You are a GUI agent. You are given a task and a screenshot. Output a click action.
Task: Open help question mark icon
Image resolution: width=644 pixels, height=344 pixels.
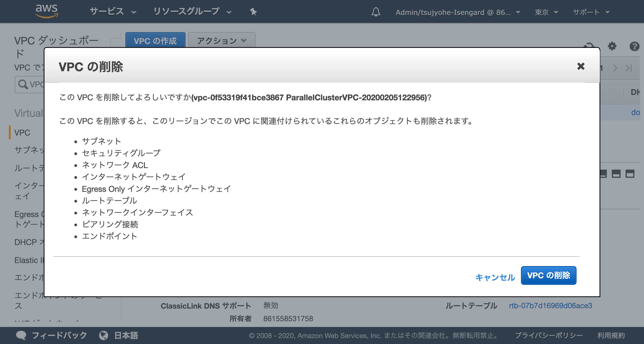(634, 46)
